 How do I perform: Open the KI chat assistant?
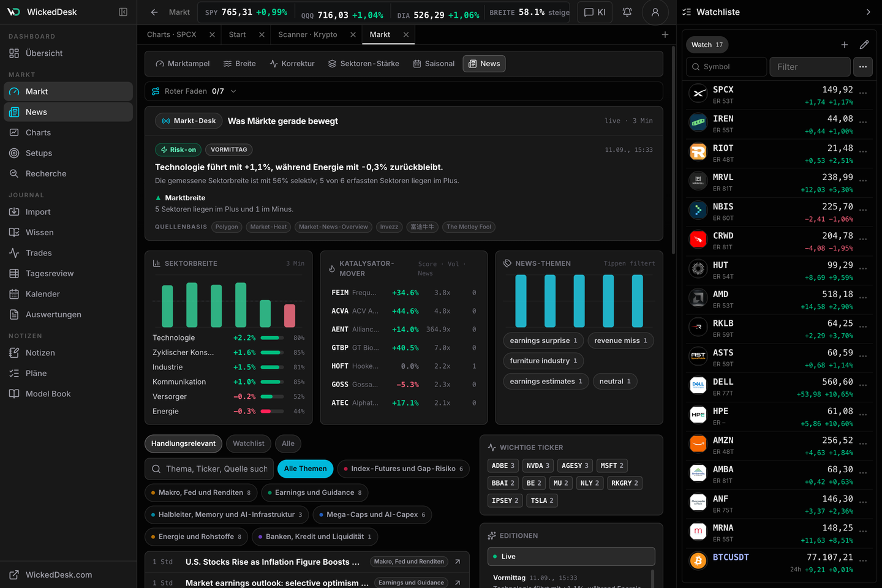point(595,12)
